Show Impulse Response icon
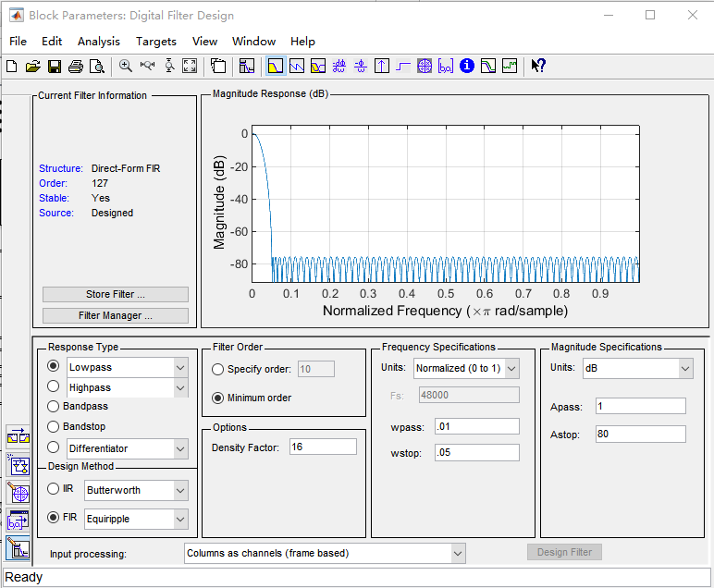The width and height of the screenshot is (714, 588). pyautogui.click(x=382, y=66)
